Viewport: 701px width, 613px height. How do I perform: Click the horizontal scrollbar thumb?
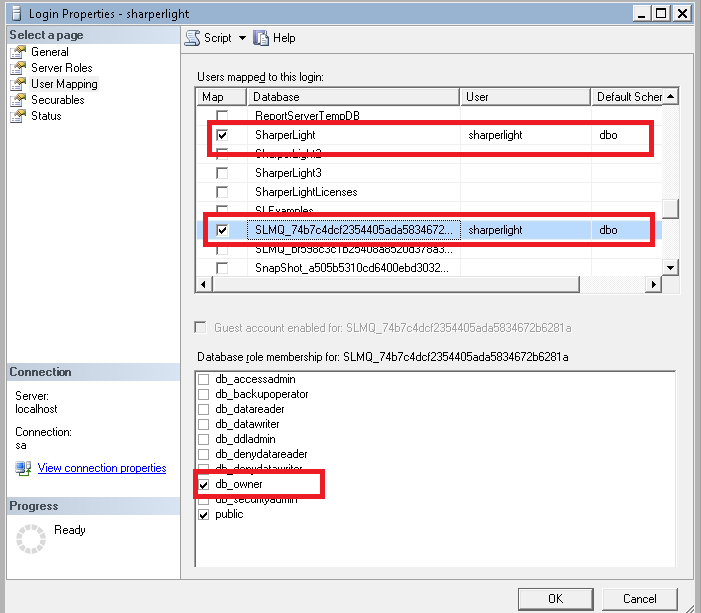point(396,284)
